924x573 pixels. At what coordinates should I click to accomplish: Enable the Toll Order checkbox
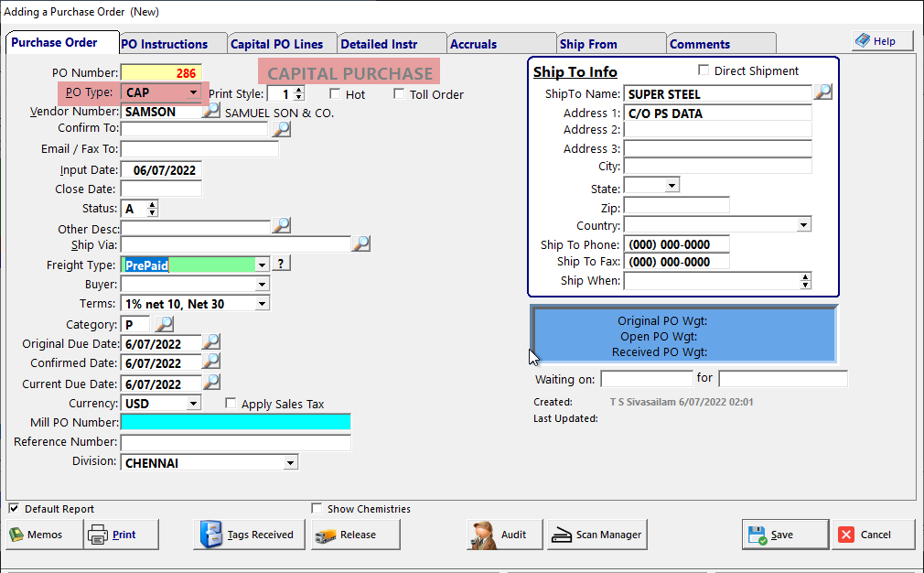pos(399,93)
